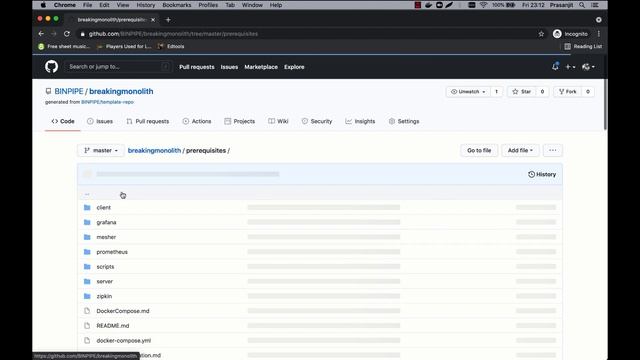Viewport: 640px width, 360px height.
Task: Click Marketplace in the top navigation
Action: (261, 67)
